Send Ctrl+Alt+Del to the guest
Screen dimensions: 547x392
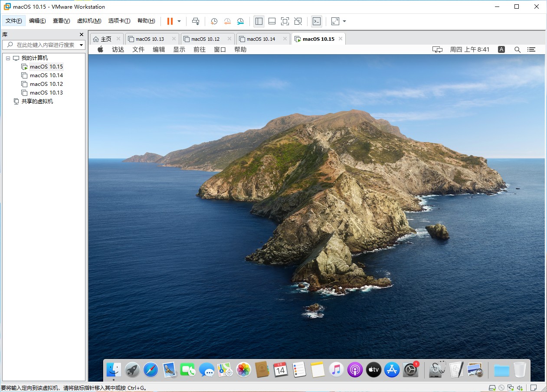click(195, 21)
